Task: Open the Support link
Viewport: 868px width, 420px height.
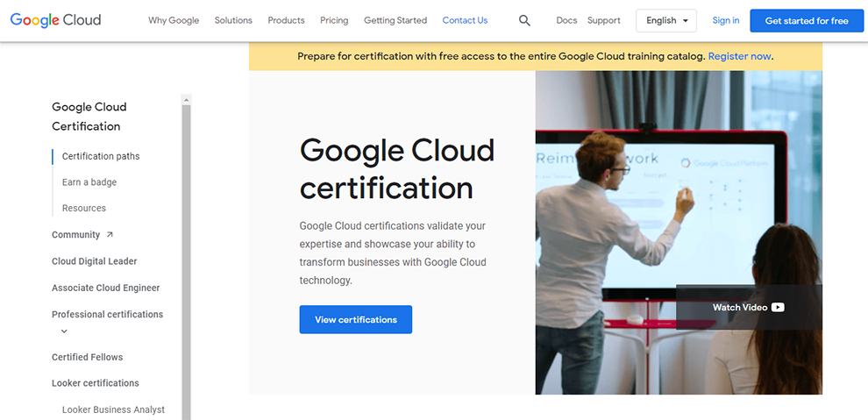Action: coord(604,20)
